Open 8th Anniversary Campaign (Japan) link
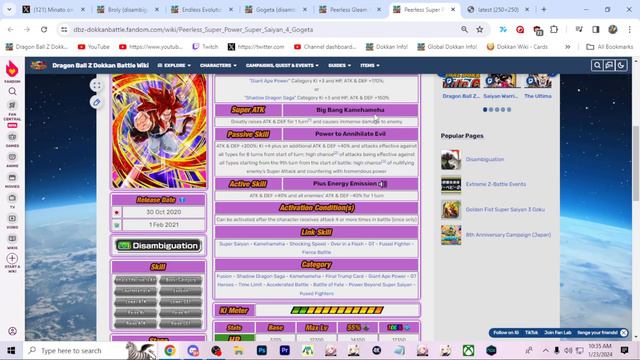This screenshot has width=640, height=360. pos(508,235)
